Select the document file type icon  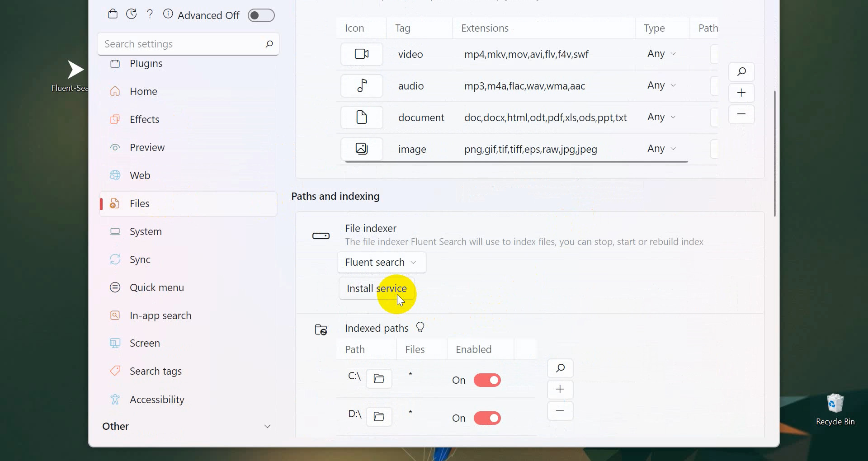coord(362,118)
